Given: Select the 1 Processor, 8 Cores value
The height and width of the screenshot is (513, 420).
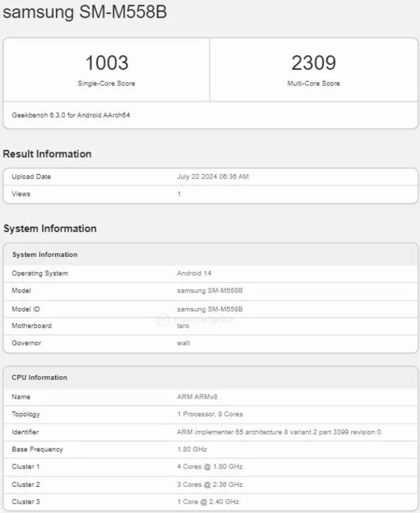Looking at the screenshot, I should coord(210,414).
